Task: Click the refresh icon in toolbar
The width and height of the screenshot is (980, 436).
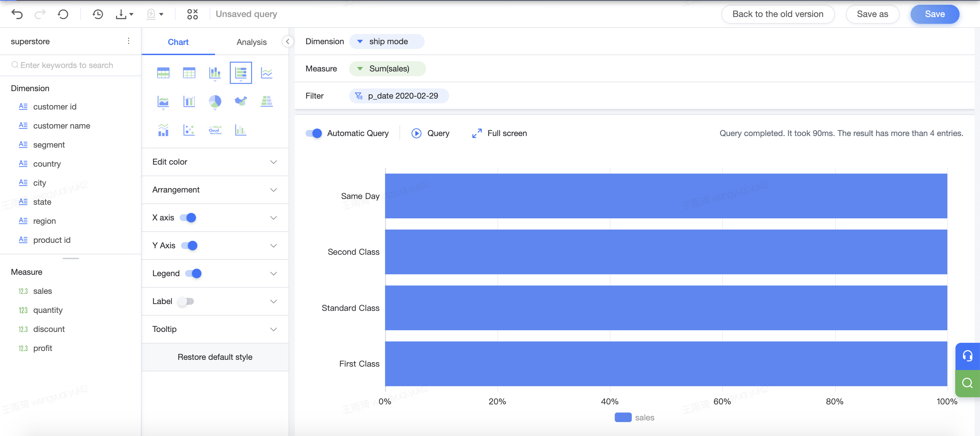Action: [63, 14]
